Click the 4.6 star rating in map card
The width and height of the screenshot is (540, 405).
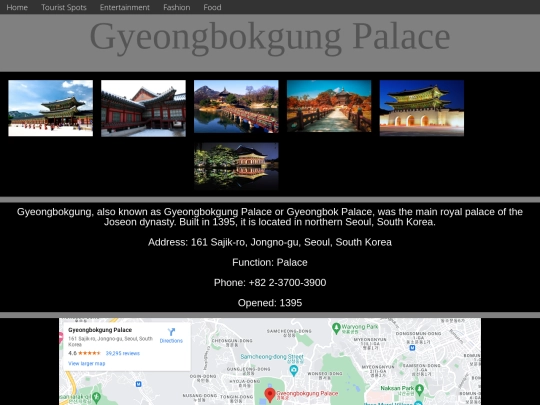(84, 353)
